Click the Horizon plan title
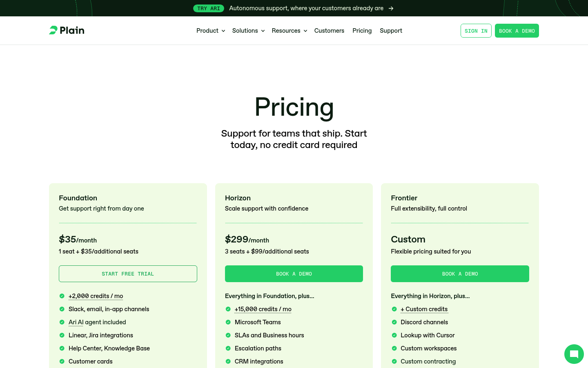588x368 pixels. point(238,198)
